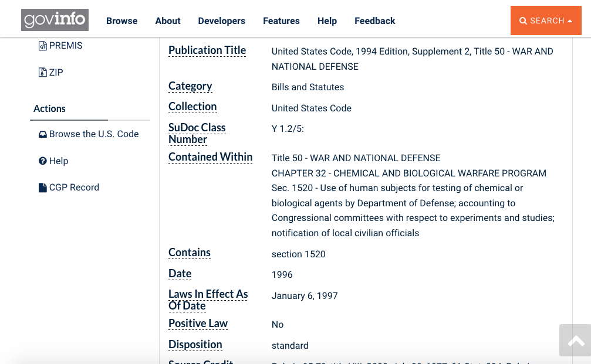Click the CGP Record document icon

pyautogui.click(x=43, y=188)
